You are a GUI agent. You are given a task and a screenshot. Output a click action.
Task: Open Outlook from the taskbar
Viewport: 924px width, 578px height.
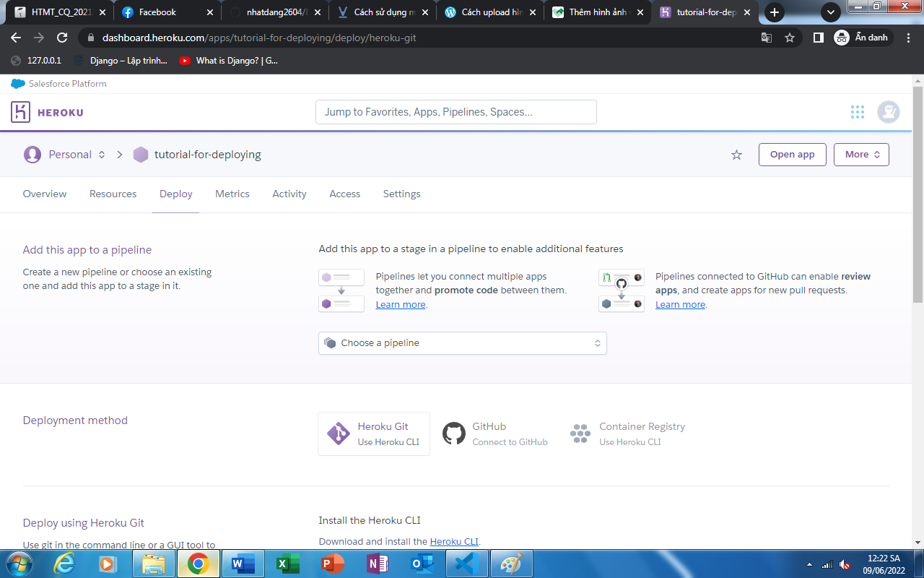422,564
